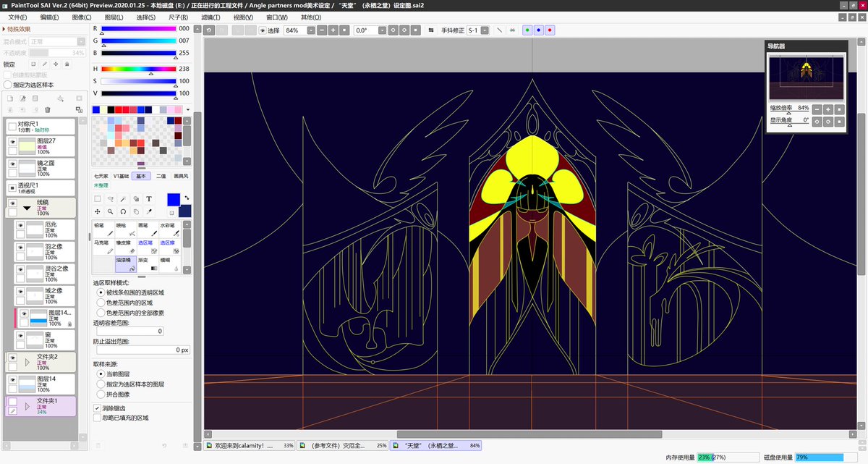Screen dimensions: 868x464
Task: Adjust the H hue slider
Action: [138, 69]
